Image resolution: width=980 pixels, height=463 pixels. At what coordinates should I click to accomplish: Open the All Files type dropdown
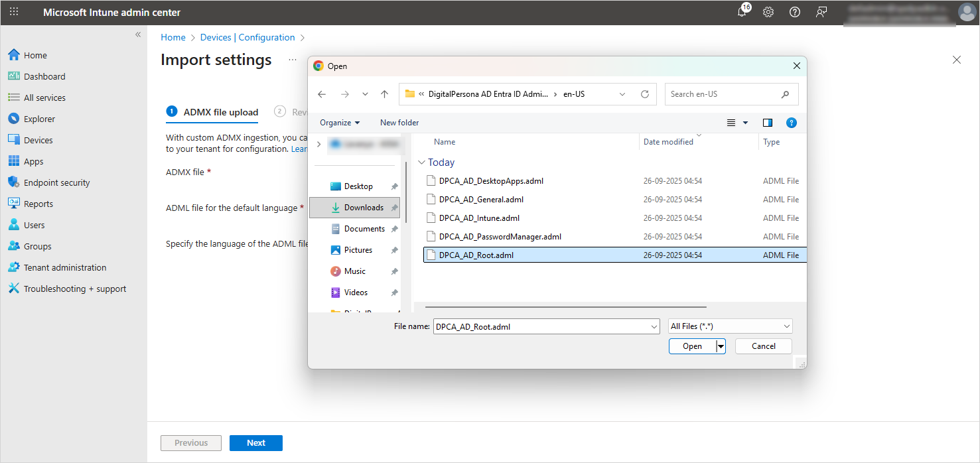click(729, 326)
